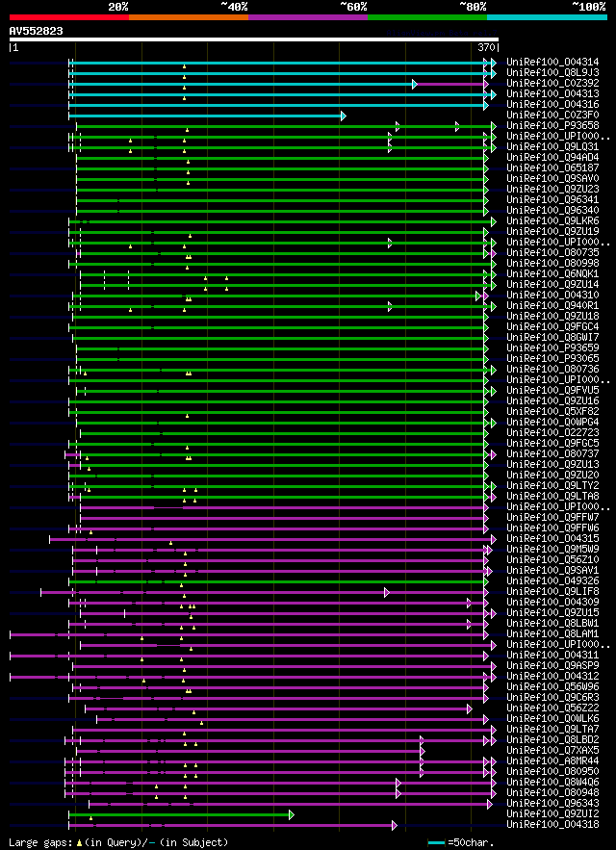The height and width of the screenshot is (850, 616).
Task: Select the UniRef100_Q9ASP9 label
Action: (x=552, y=666)
